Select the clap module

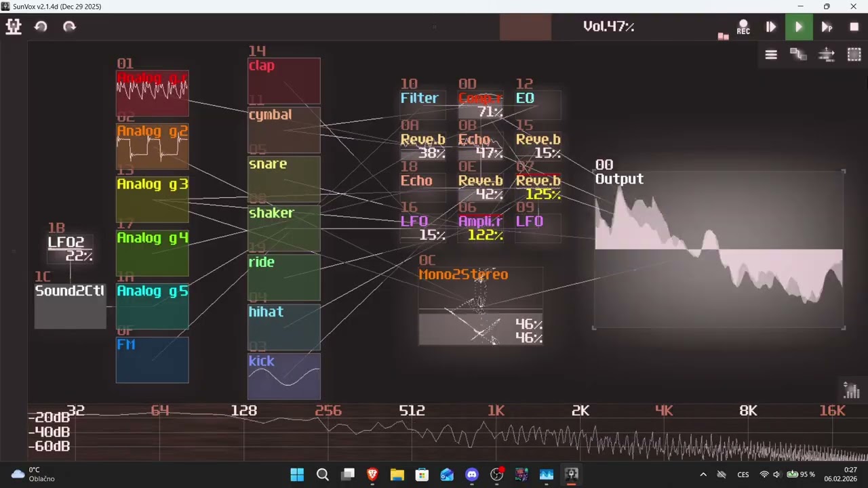tap(284, 81)
